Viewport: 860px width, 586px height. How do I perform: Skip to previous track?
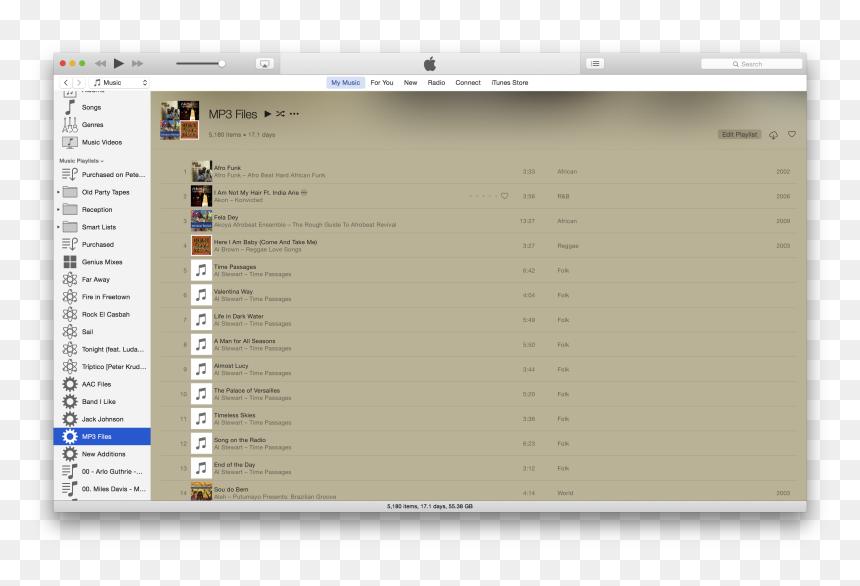[100, 64]
